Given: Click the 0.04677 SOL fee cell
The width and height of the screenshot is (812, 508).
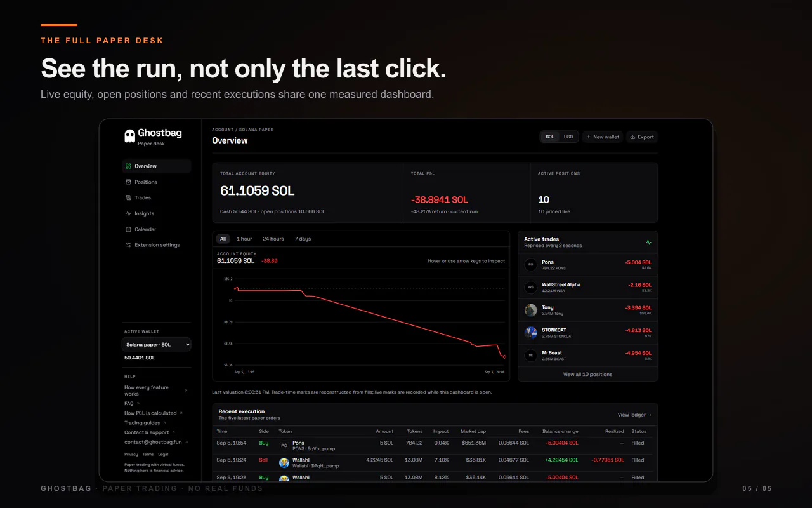Looking at the screenshot, I should [514, 460].
